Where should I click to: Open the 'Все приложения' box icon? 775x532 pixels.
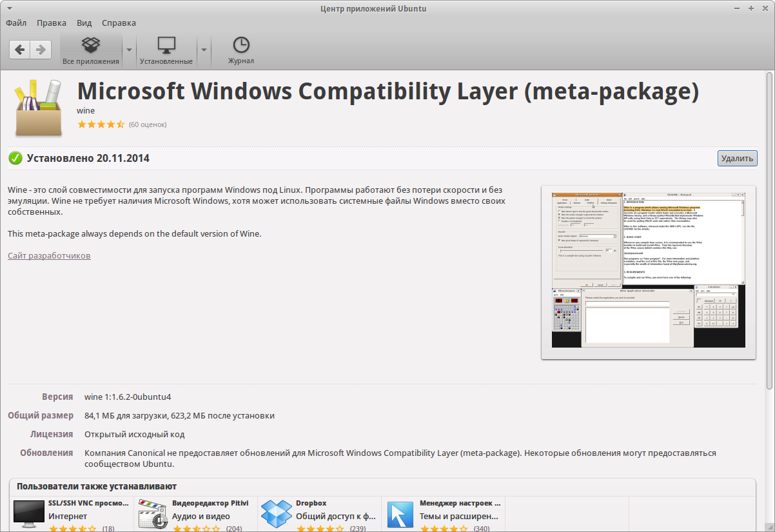click(91, 46)
